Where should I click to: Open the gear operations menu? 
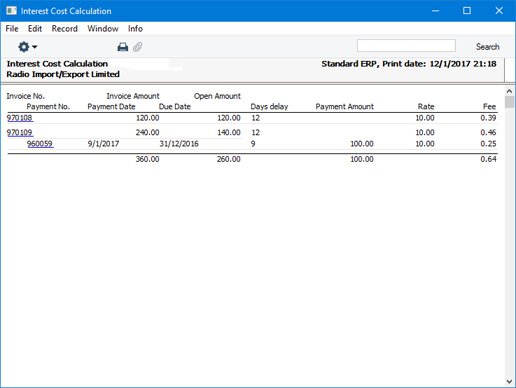point(24,47)
